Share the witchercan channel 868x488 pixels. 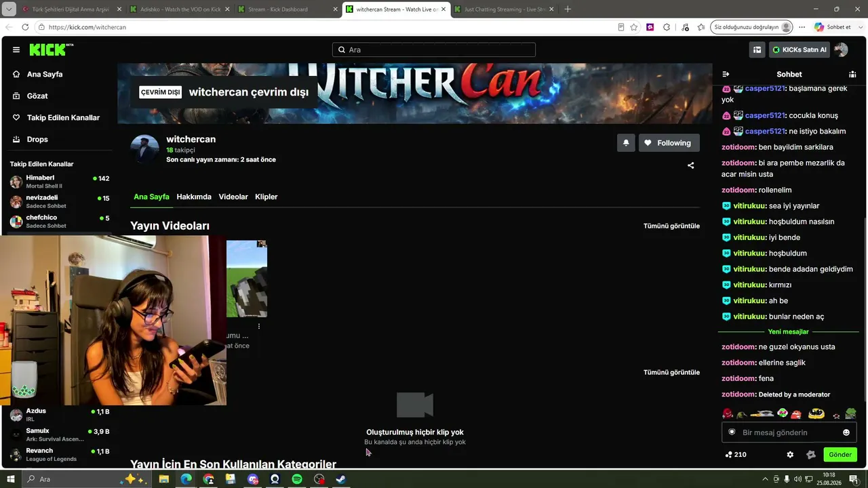tap(691, 165)
